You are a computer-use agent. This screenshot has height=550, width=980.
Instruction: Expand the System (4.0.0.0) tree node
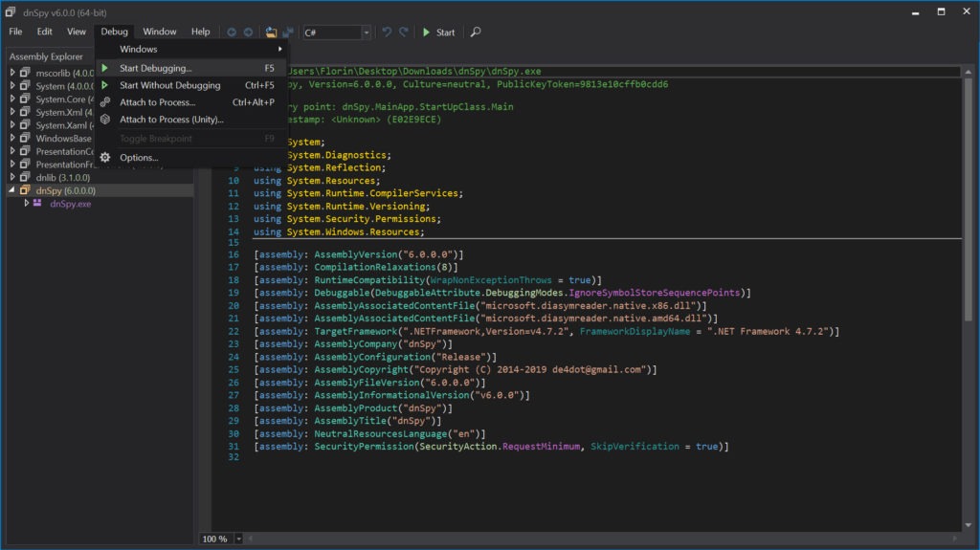11,86
